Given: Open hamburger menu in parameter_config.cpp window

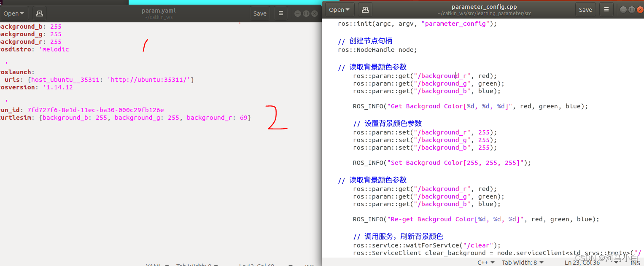Looking at the screenshot, I should (606, 10).
